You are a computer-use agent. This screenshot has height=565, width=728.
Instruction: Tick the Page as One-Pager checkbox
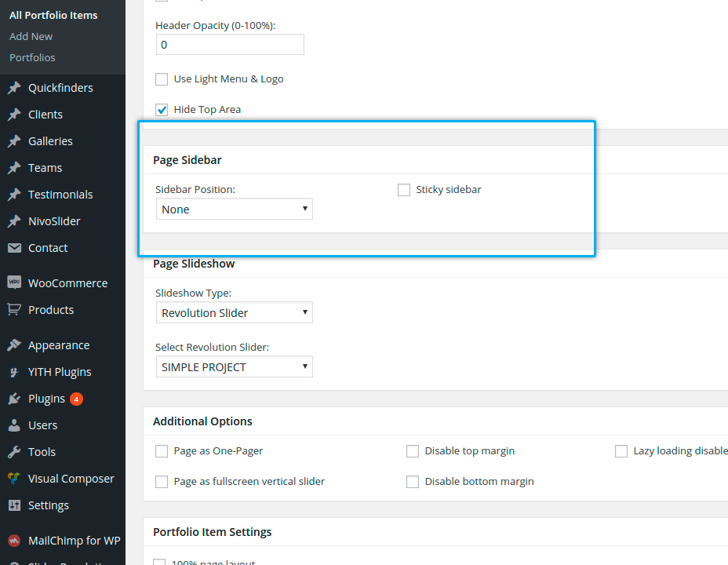162,451
